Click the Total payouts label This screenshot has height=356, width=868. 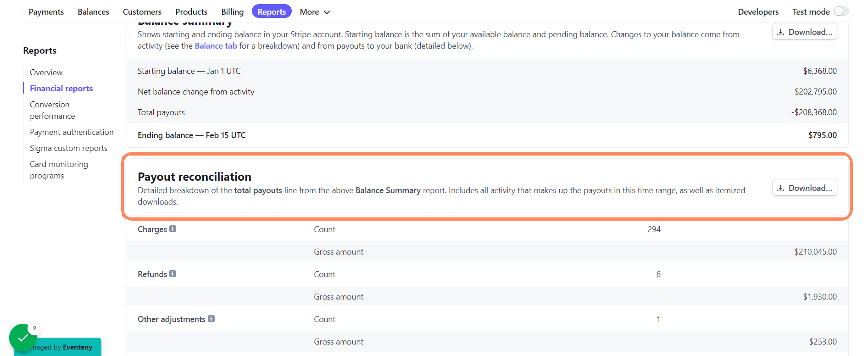[161, 112]
